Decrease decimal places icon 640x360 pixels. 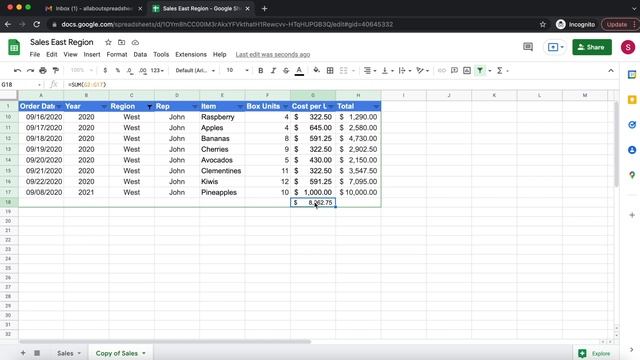click(129, 71)
